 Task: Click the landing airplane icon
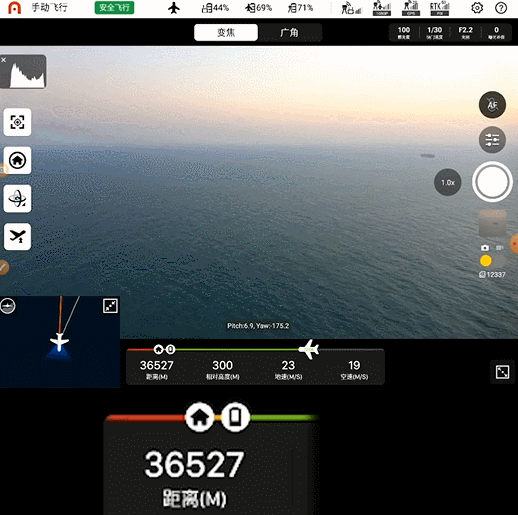pyautogui.click(x=17, y=237)
